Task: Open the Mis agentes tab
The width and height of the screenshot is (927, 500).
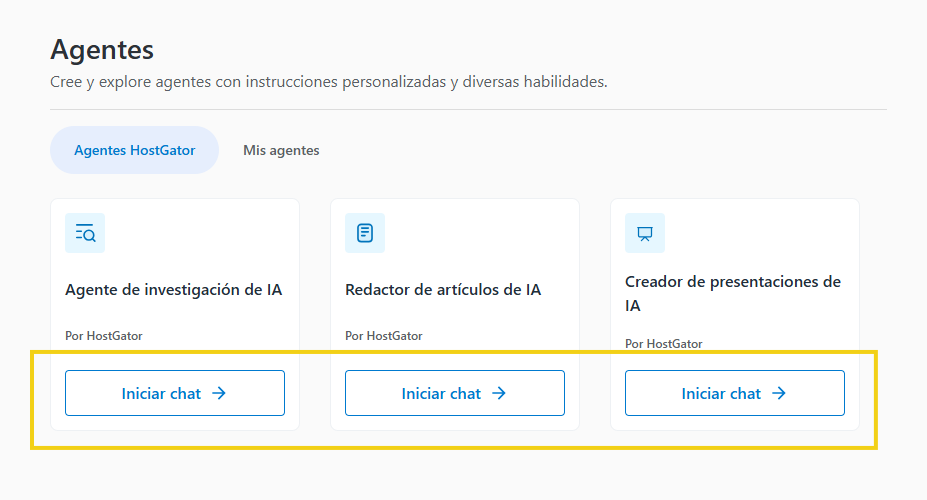Action: (x=281, y=150)
